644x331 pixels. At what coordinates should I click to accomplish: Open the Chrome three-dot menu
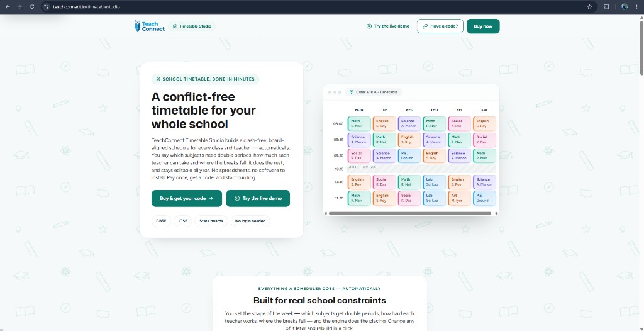[636, 6]
